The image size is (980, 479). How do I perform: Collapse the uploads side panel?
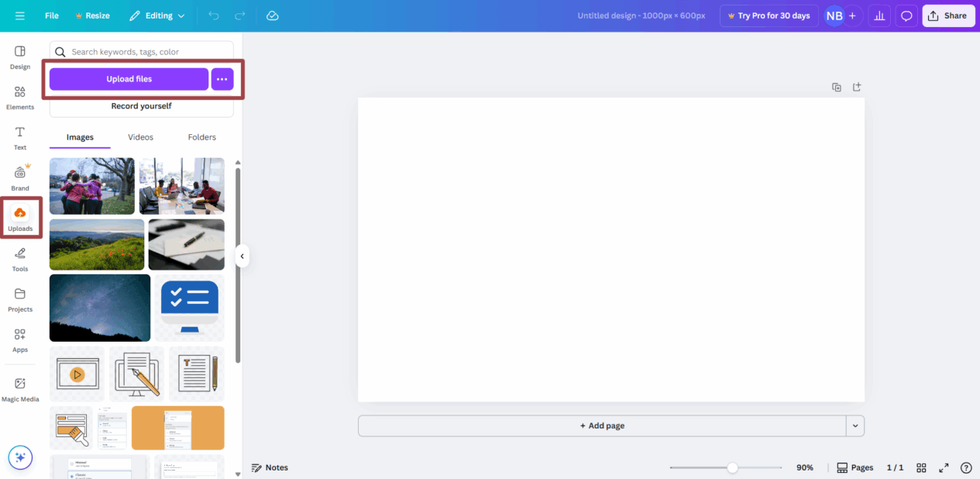[242, 256]
